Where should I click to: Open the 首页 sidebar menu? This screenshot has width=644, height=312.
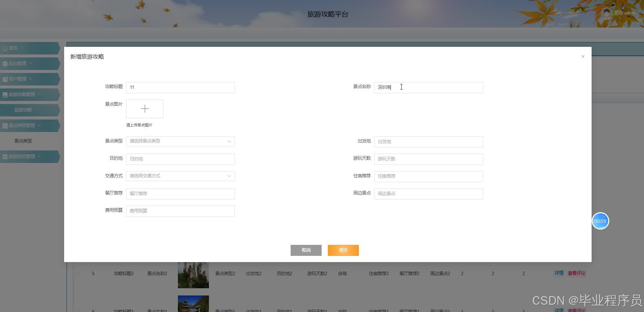coord(30,48)
